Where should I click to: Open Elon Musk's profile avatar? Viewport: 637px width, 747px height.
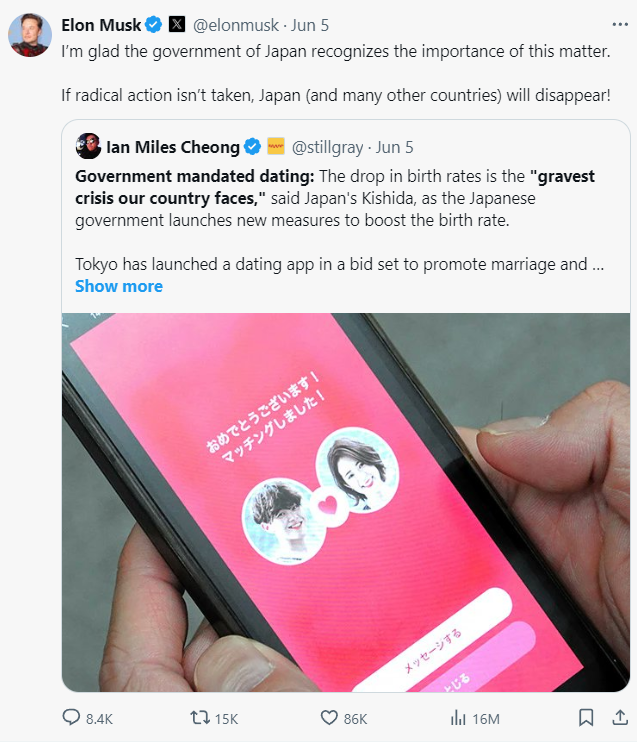tap(30, 35)
